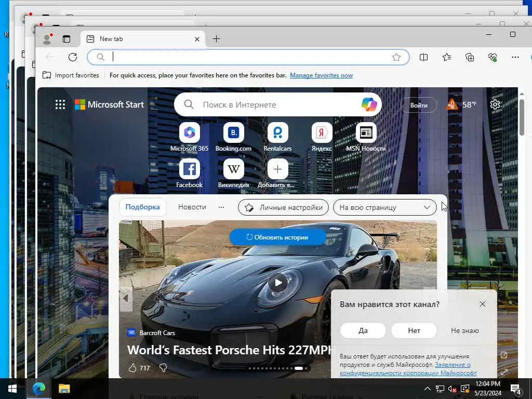
Task: Close the New tab tab
Action: [x=197, y=39]
